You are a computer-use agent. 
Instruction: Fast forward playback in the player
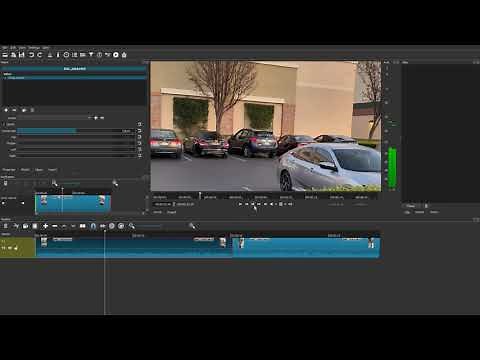259,204
